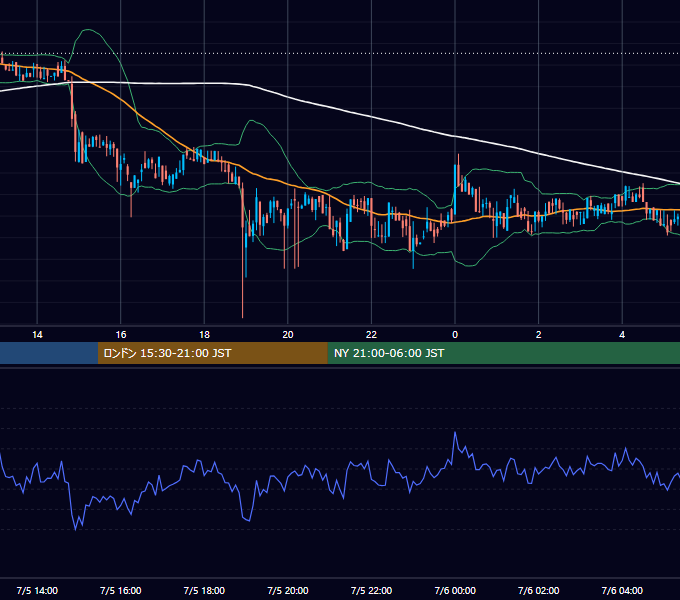Click the NY 21:00-06:00 JST session bar
Viewport: 680px width, 600px height.
pyautogui.click(x=503, y=353)
